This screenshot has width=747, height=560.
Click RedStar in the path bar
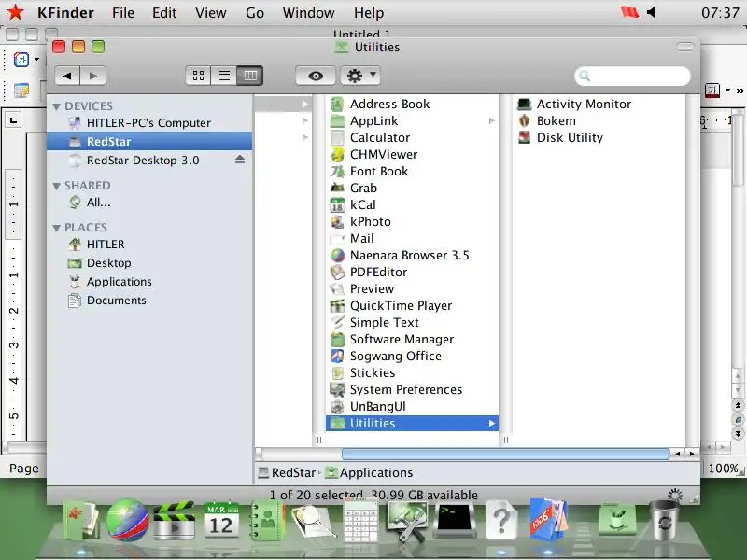click(288, 472)
